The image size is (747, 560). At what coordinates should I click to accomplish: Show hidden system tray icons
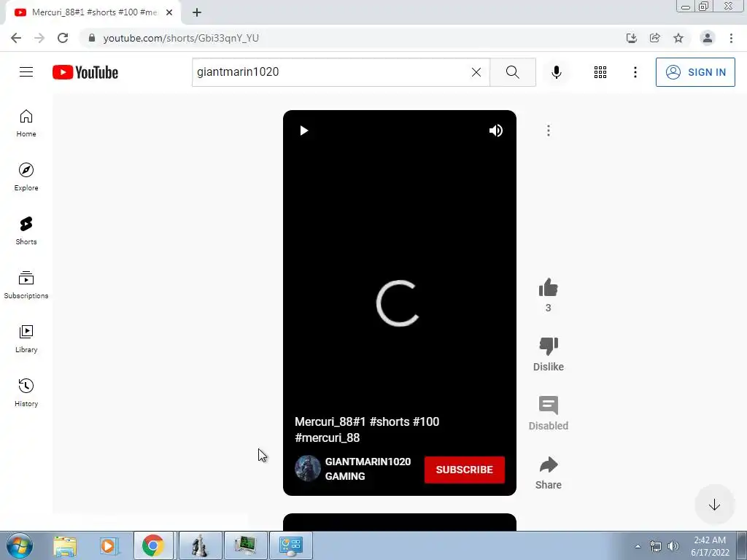tap(638, 546)
